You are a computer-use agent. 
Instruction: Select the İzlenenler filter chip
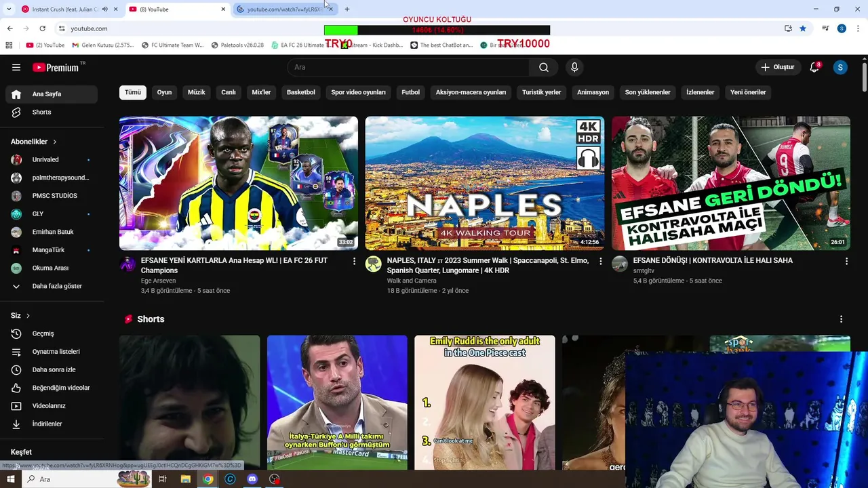click(x=701, y=92)
